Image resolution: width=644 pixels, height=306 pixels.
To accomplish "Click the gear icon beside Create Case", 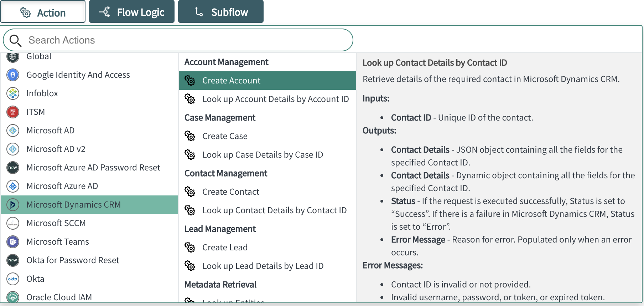I will point(190,136).
